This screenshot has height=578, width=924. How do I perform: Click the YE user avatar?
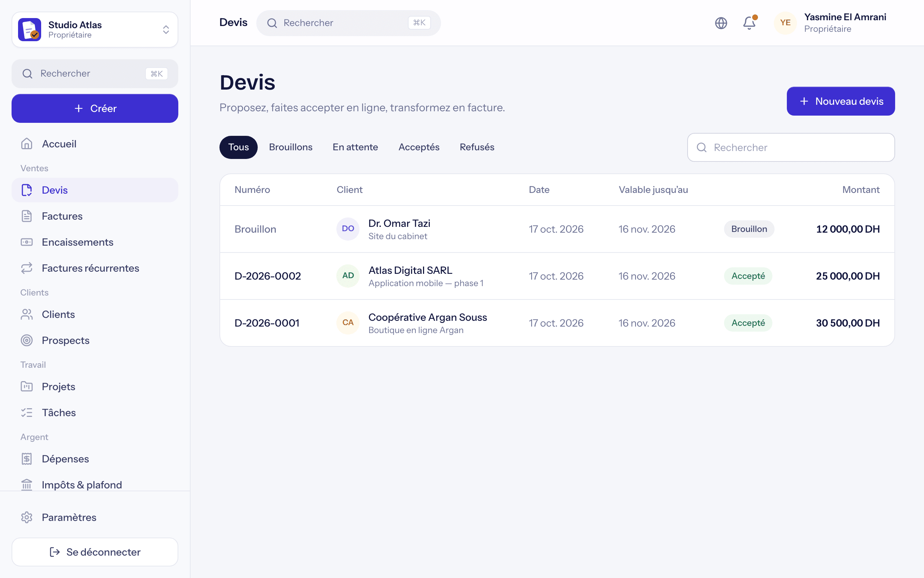tap(785, 23)
